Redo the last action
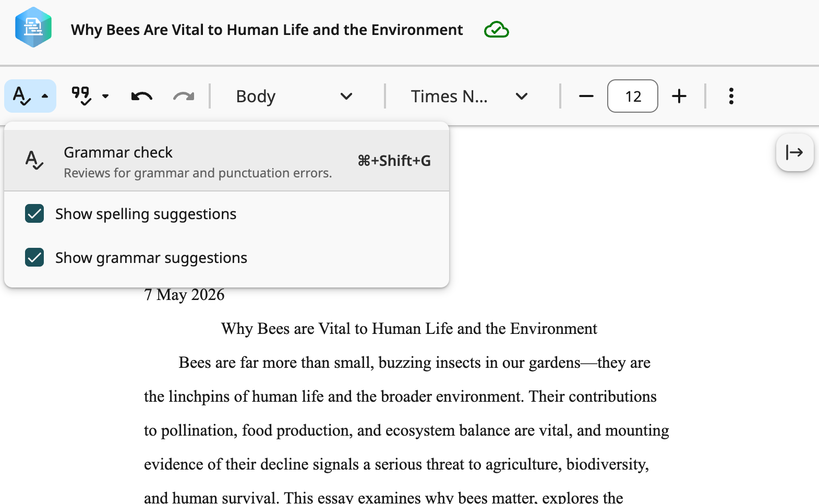 [x=184, y=96]
